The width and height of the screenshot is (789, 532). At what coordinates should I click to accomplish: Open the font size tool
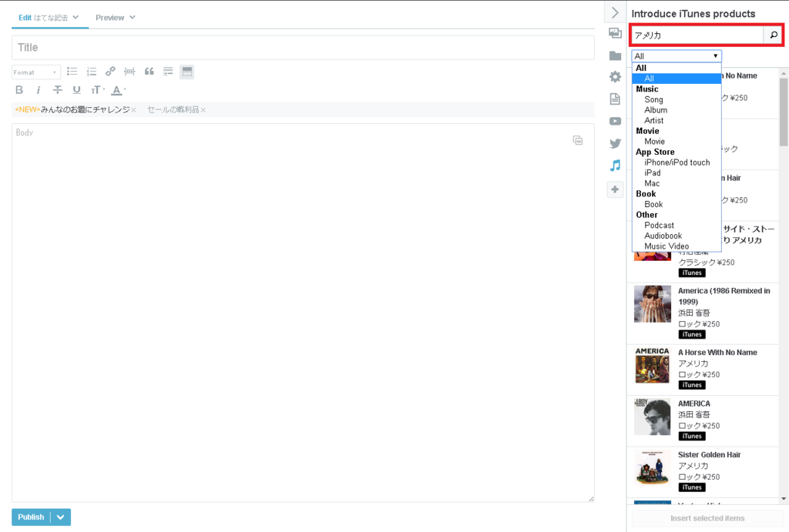point(97,90)
